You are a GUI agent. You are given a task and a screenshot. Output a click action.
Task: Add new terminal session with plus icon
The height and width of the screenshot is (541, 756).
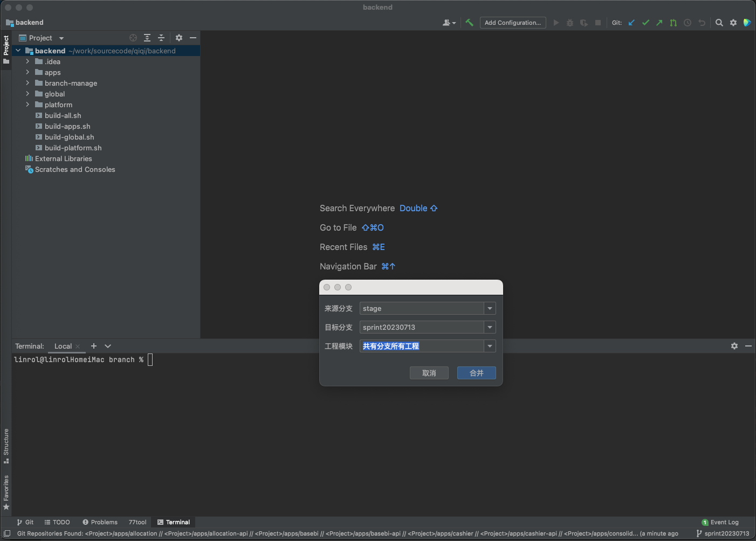tap(94, 346)
